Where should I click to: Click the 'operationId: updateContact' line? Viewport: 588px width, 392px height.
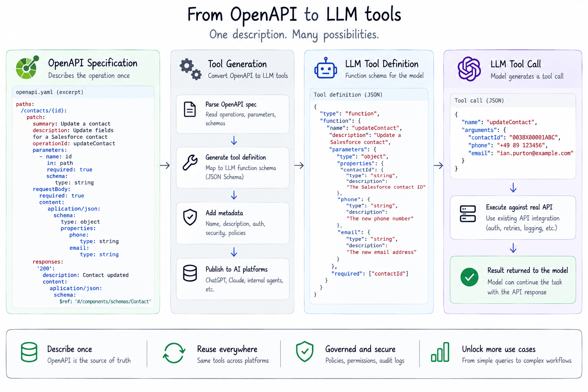tap(74, 144)
